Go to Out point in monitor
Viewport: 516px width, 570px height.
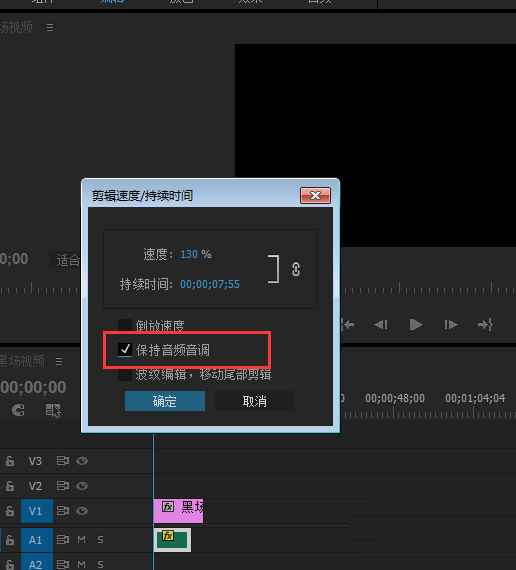[x=485, y=324]
